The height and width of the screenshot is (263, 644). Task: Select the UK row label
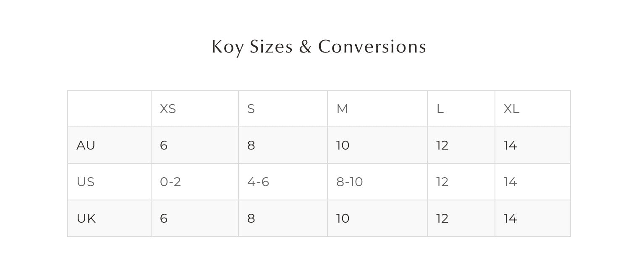pyautogui.click(x=86, y=218)
